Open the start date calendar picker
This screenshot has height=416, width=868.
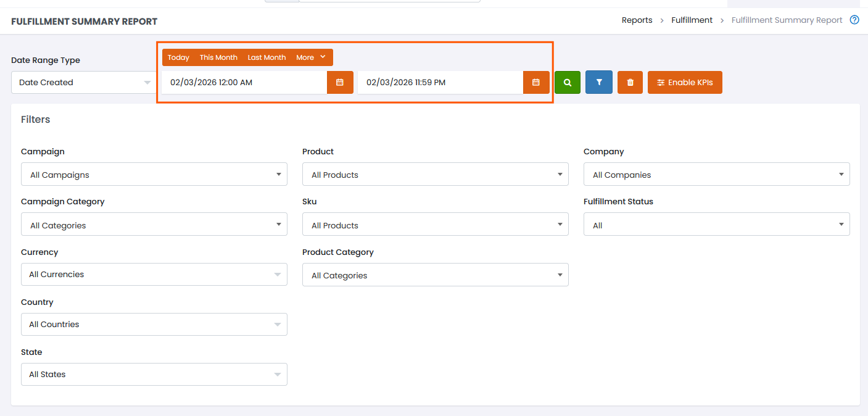(340, 83)
